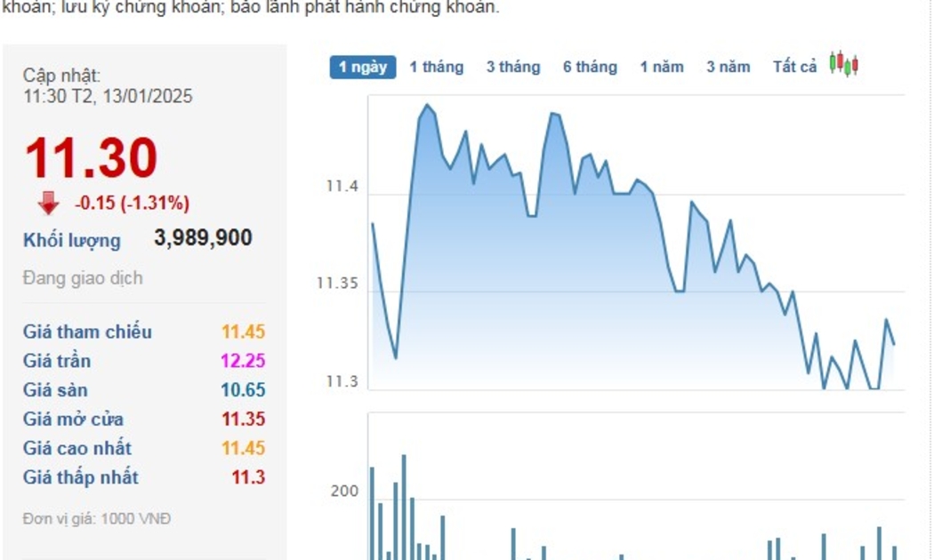
Task: Click the Giá mở cửa label
Action: pos(73,419)
